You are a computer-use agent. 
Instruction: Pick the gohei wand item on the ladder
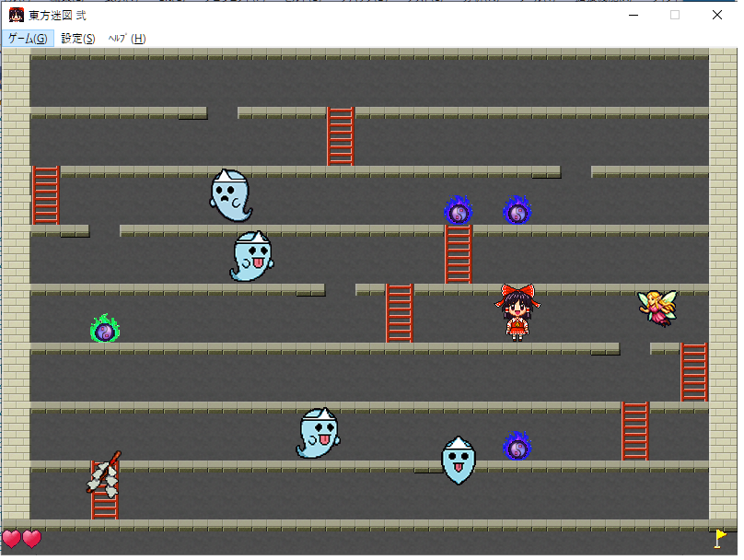103,473
